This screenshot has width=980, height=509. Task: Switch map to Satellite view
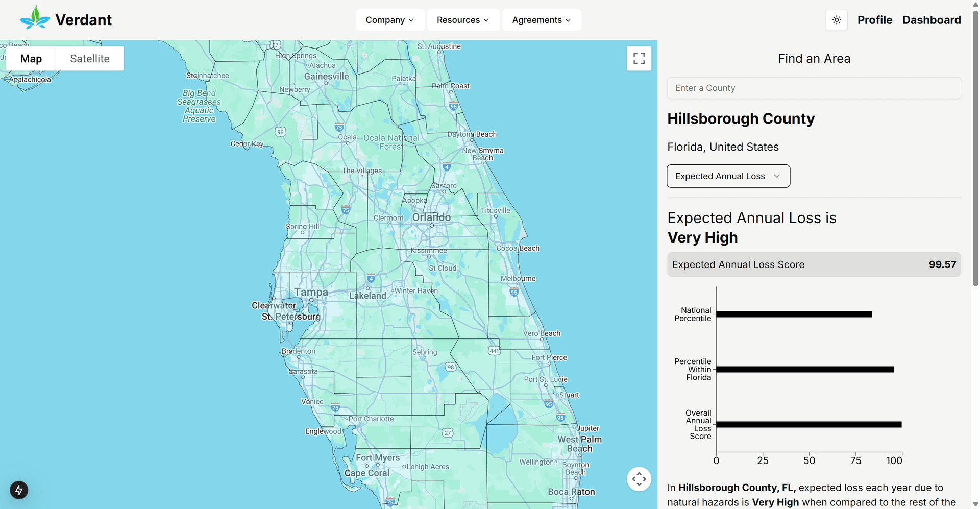[x=90, y=59]
